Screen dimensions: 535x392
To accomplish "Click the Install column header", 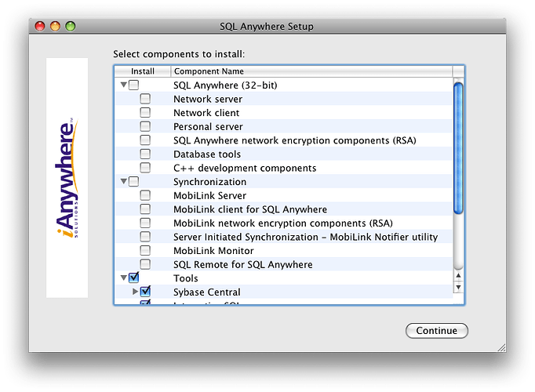I will [x=143, y=71].
